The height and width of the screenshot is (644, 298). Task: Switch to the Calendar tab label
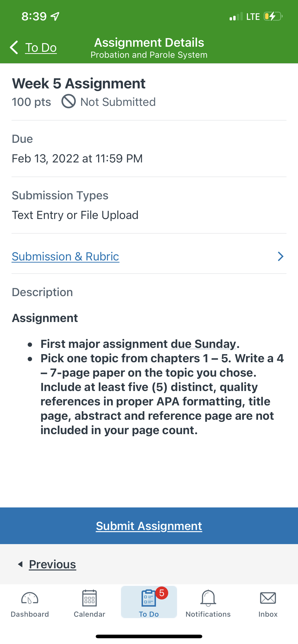(89, 614)
